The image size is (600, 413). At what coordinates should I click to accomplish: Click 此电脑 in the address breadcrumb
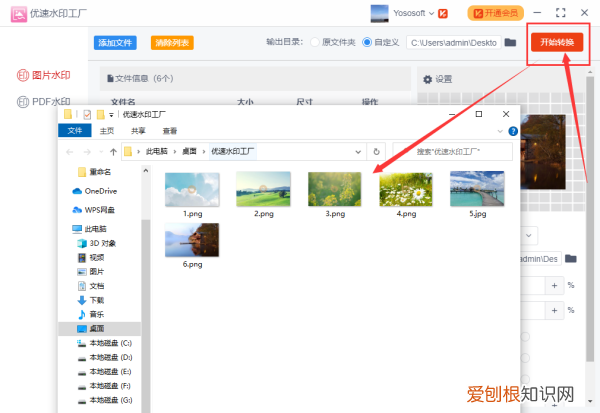tap(157, 152)
